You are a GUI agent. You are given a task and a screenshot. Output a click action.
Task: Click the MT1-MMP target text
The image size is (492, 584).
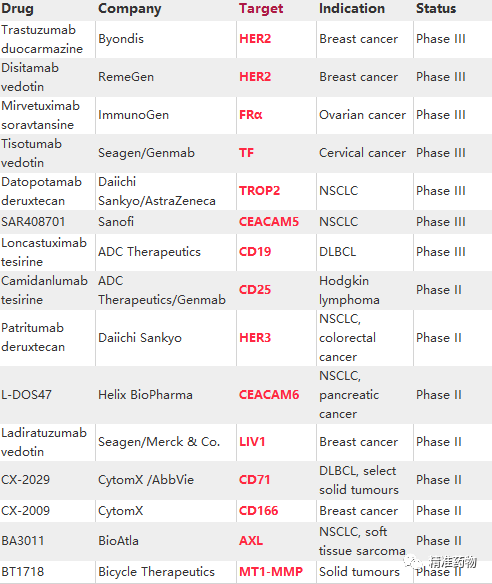click(271, 572)
